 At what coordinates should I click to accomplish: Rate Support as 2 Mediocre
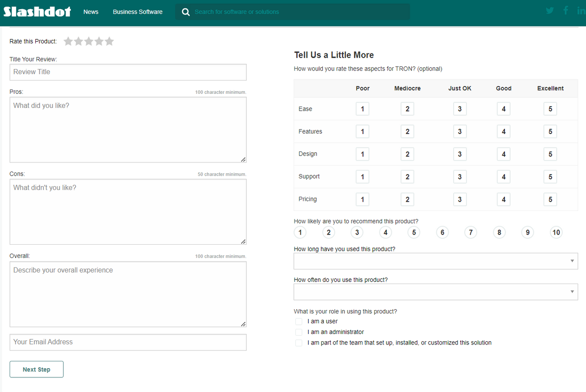407,177
